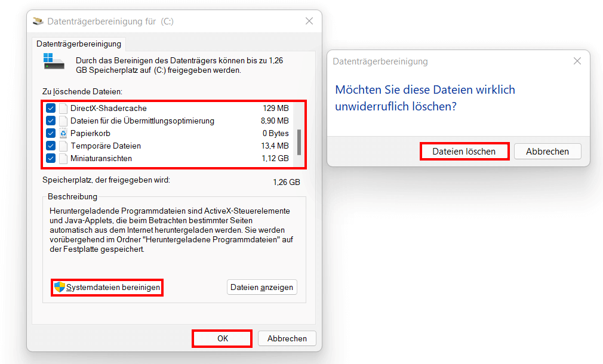Toggle checkbox for Dateien für die Übermittlungsoptimierung

pos(51,121)
